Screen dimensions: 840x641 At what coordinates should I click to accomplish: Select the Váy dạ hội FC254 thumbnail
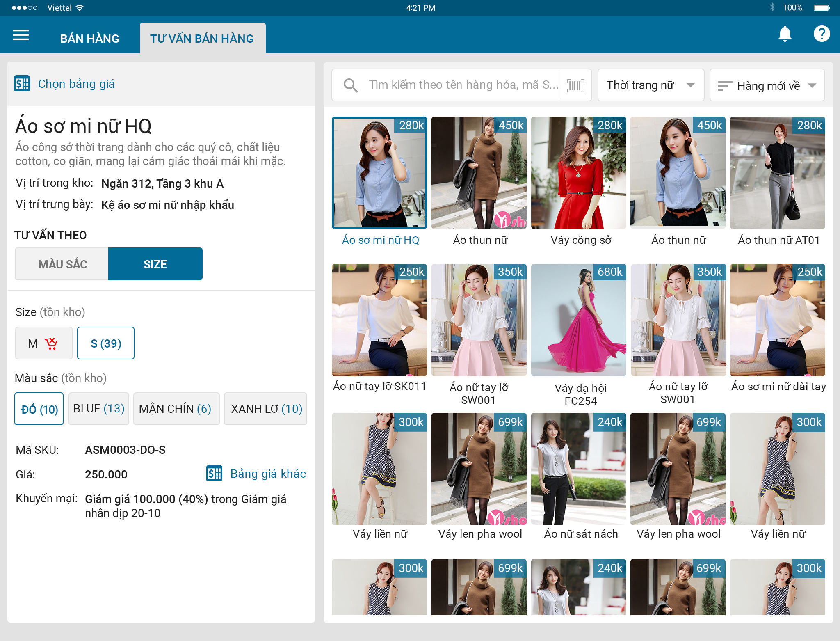[578, 320]
